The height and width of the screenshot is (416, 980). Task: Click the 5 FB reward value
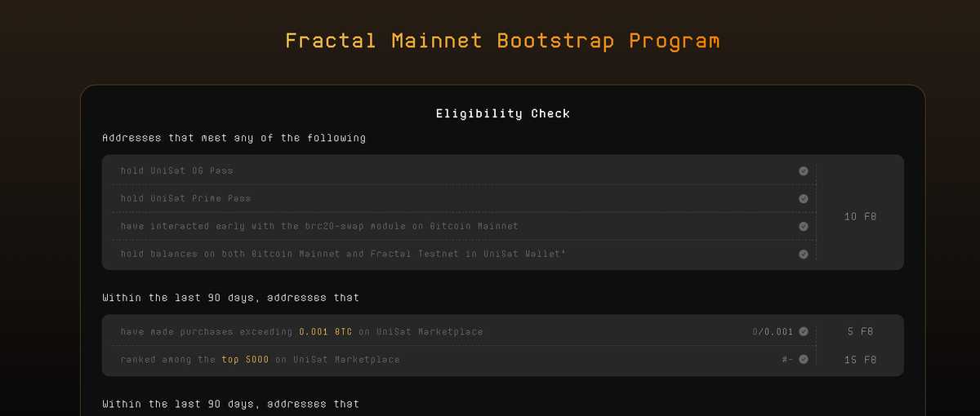(861, 332)
